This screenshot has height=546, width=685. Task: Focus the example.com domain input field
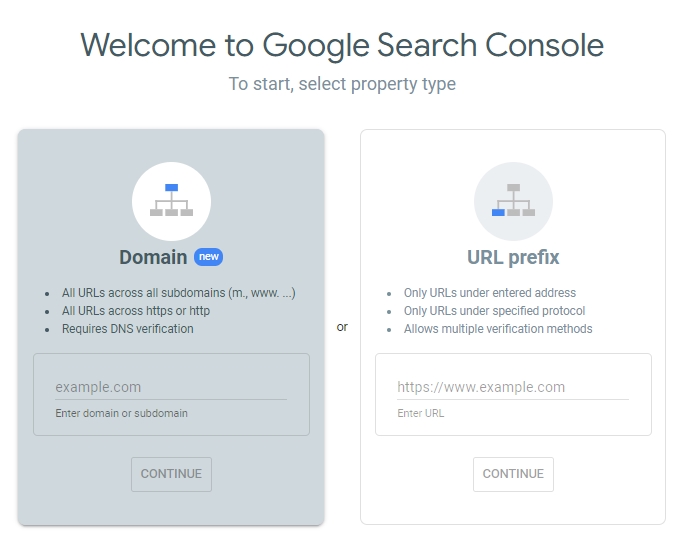click(171, 387)
